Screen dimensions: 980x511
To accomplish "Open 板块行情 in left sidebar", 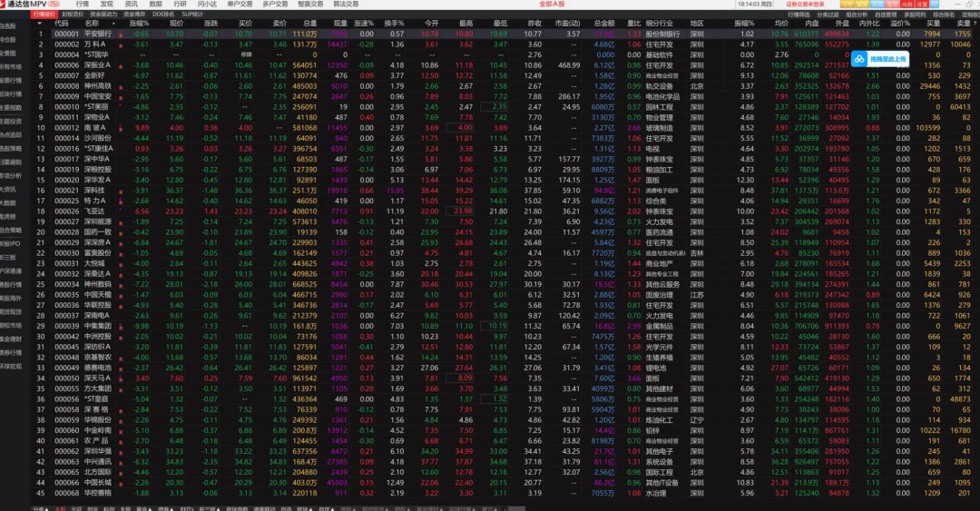I will click(x=11, y=93).
